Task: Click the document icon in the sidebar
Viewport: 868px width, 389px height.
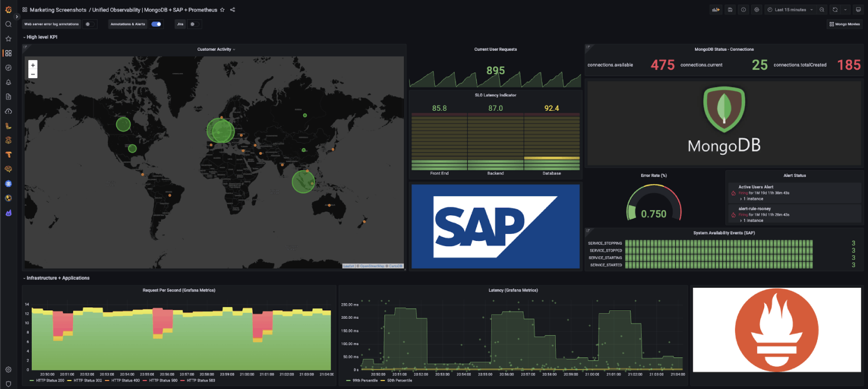Action: tap(8, 97)
